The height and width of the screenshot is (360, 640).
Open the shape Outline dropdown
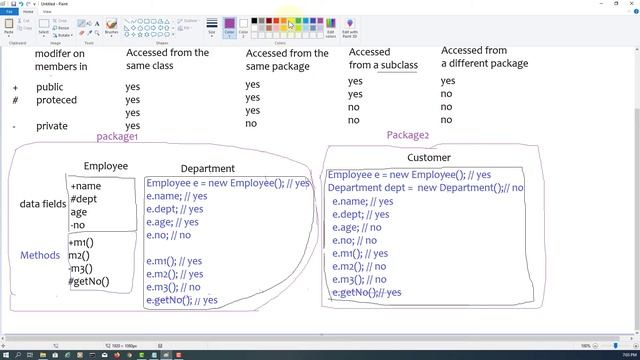(188, 21)
